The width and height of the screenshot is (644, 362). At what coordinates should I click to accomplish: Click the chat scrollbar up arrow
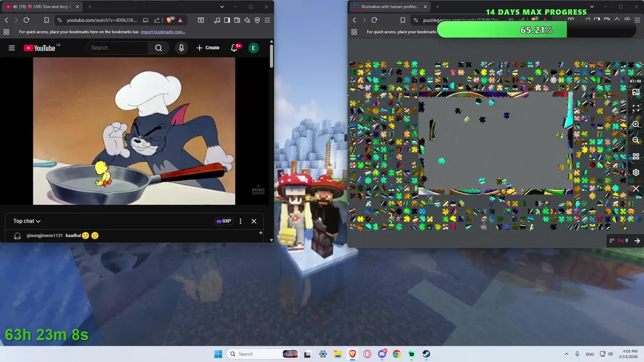(x=261, y=233)
